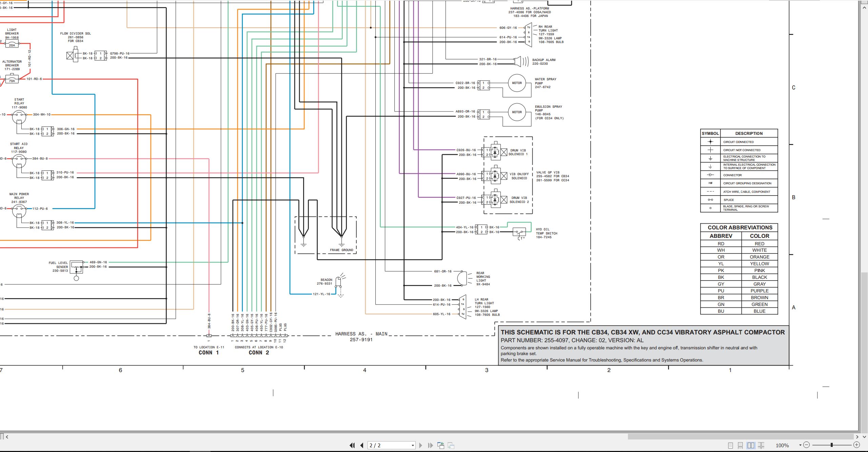Click the CONN 2 label
The height and width of the screenshot is (452, 868).
259,353
